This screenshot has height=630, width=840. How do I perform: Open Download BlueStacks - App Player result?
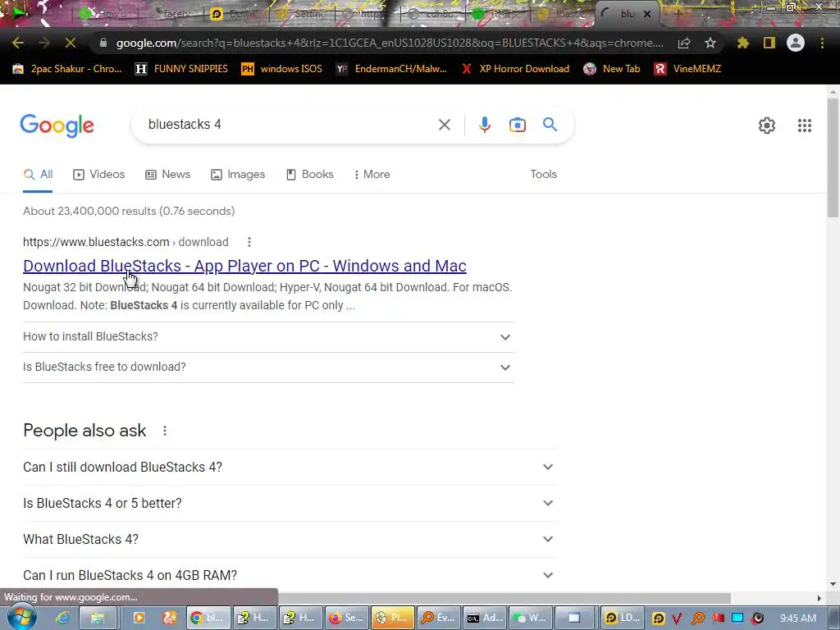click(x=244, y=267)
